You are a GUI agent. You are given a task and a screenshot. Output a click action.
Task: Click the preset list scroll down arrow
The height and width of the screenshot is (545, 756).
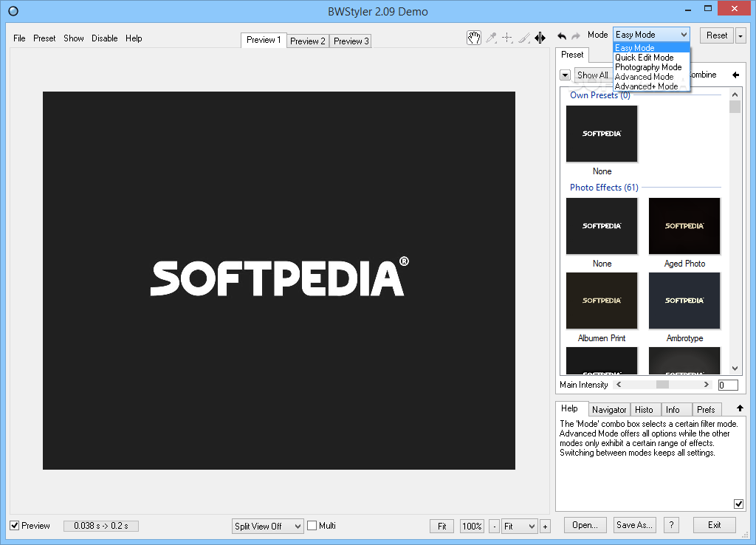pos(735,369)
